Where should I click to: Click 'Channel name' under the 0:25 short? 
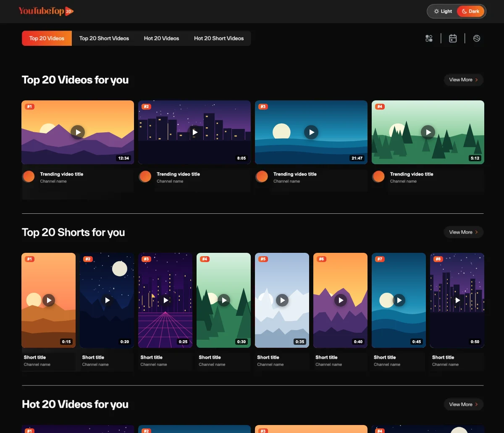pyautogui.click(x=154, y=365)
